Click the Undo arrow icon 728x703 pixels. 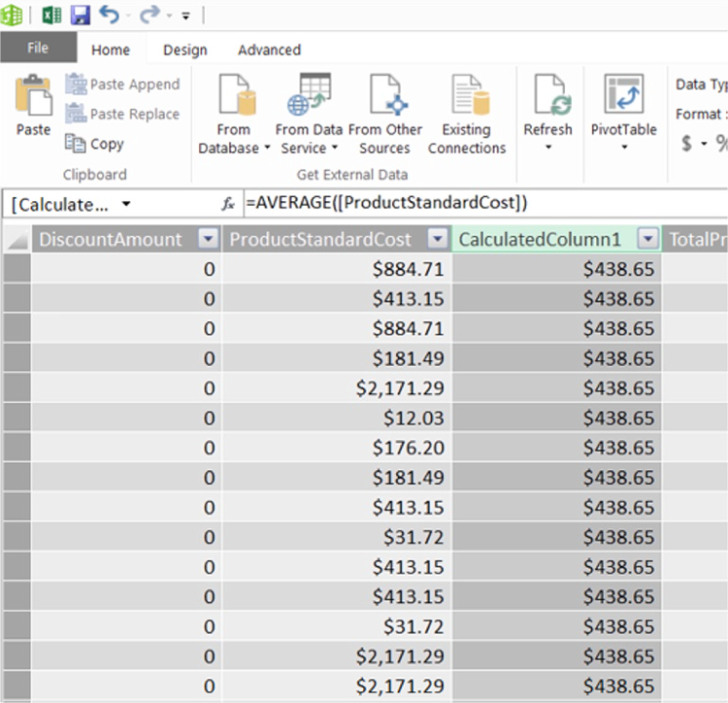click(109, 16)
